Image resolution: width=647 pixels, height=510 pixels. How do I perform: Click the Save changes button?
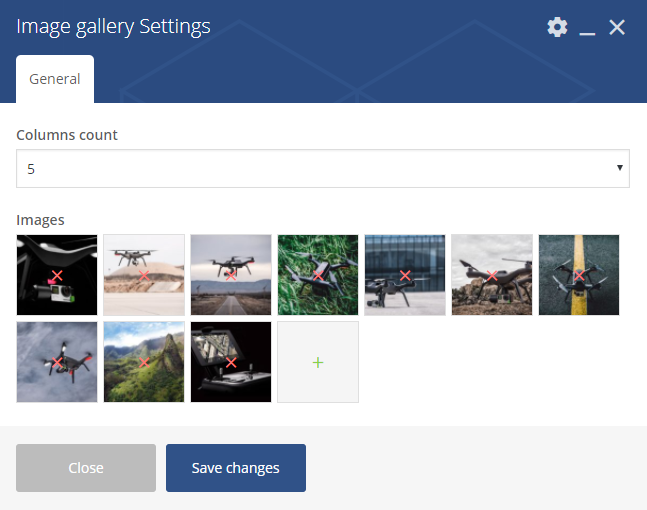coord(236,468)
